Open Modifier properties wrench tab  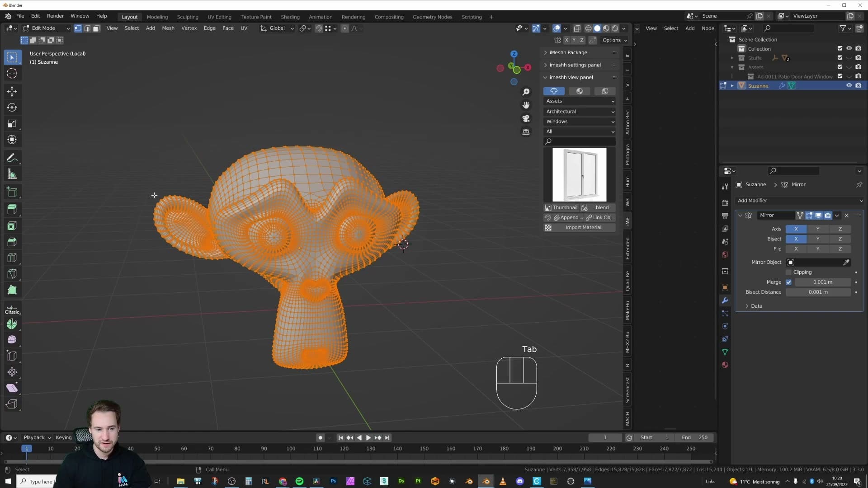click(725, 300)
